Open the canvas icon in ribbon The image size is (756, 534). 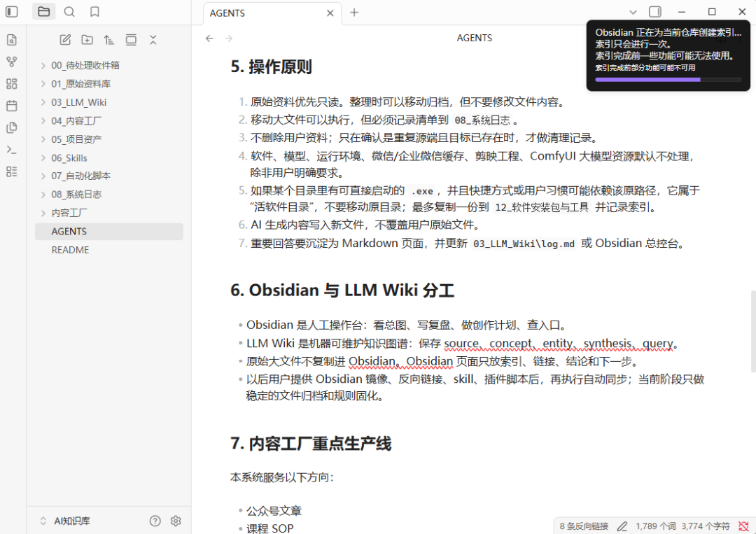tap(12, 84)
